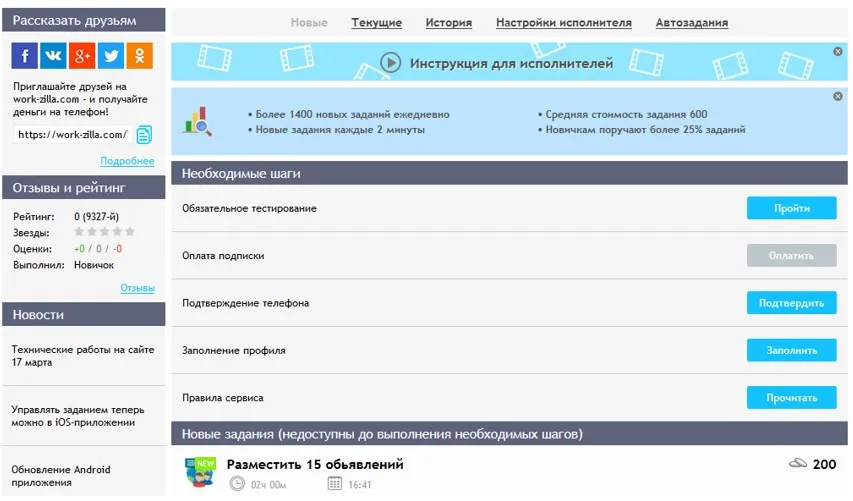
Task: Click the Средняя стоимость задания 600 line
Action: (622, 114)
